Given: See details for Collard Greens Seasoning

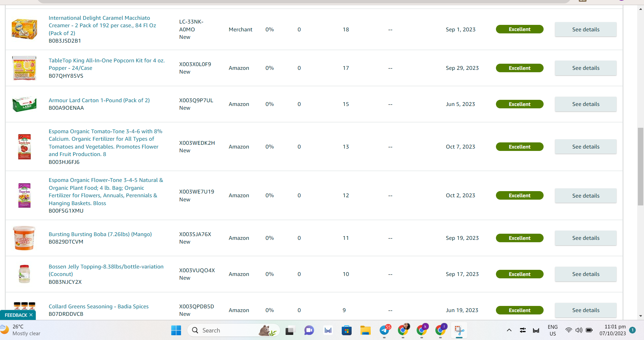Looking at the screenshot, I should tap(585, 310).
